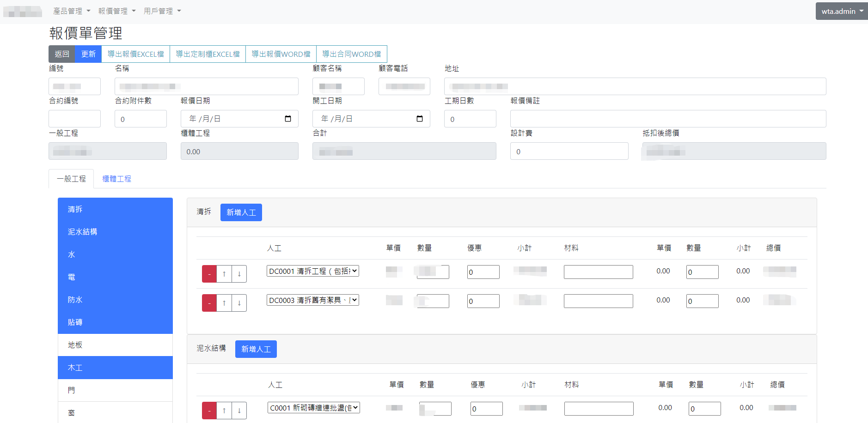This screenshot has width=868, height=423.
Task: Open the 報價日期 calendar picker icon
Action: [288, 119]
